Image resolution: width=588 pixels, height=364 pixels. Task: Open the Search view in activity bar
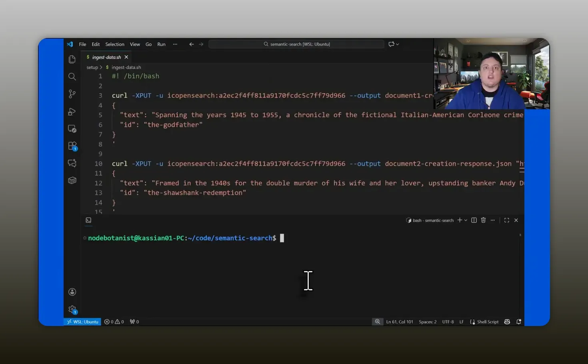72,76
